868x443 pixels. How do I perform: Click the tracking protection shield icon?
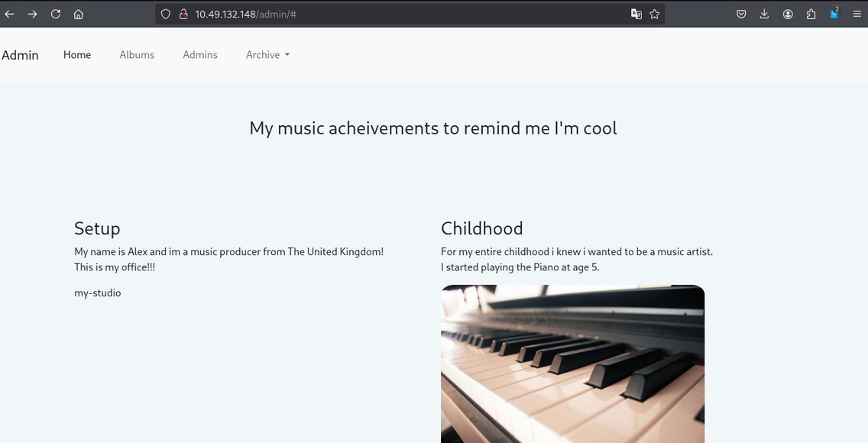pos(165,14)
